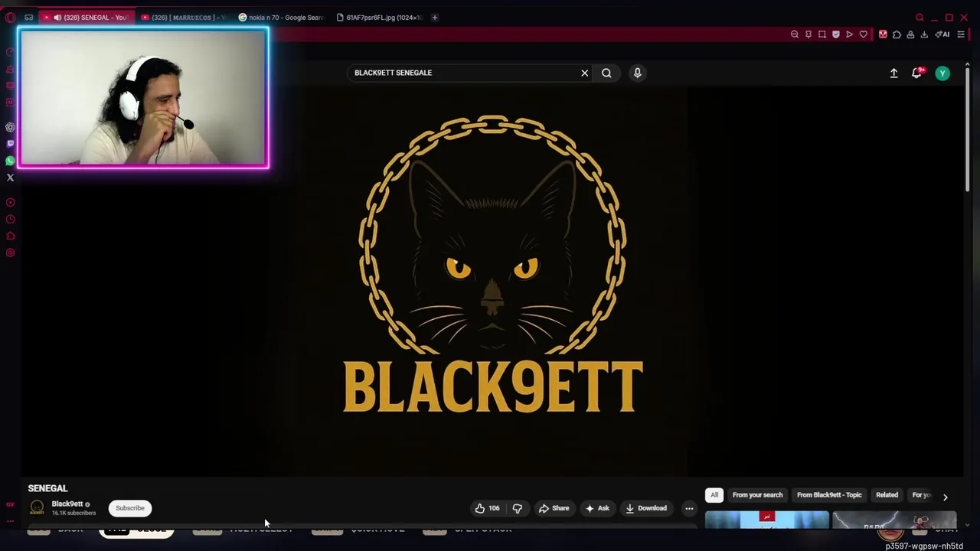Download the SENEGAL video
The height and width of the screenshot is (551, 980).
coord(646,508)
